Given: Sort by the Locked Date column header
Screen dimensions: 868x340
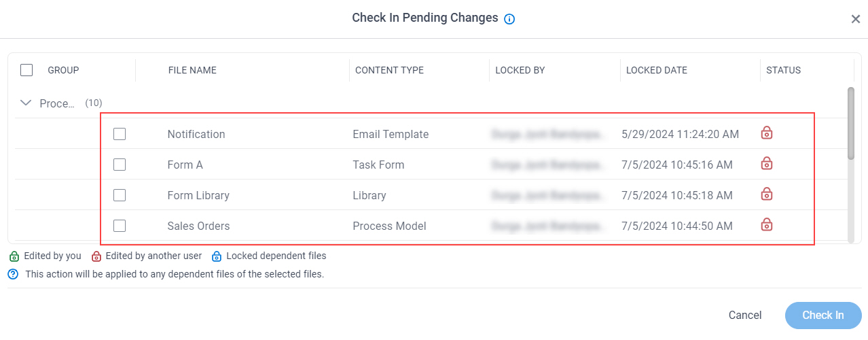Looking at the screenshot, I should (657, 70).
